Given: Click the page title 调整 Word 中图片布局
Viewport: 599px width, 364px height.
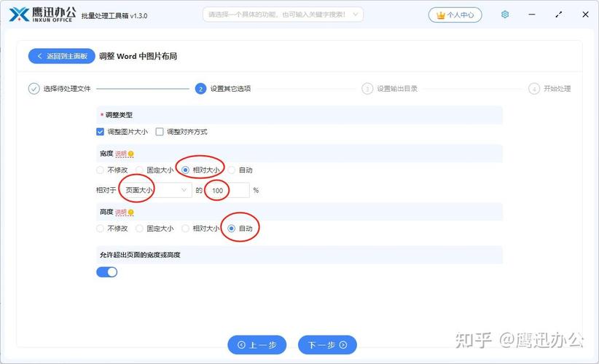Looking at the screenshot, I should [138, 56].
